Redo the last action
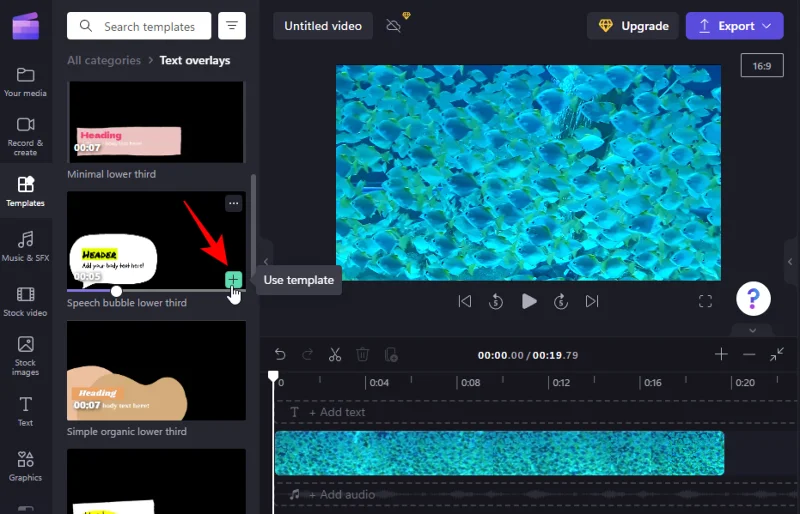Viewport: 800px width, 514px height. [308, 354]
